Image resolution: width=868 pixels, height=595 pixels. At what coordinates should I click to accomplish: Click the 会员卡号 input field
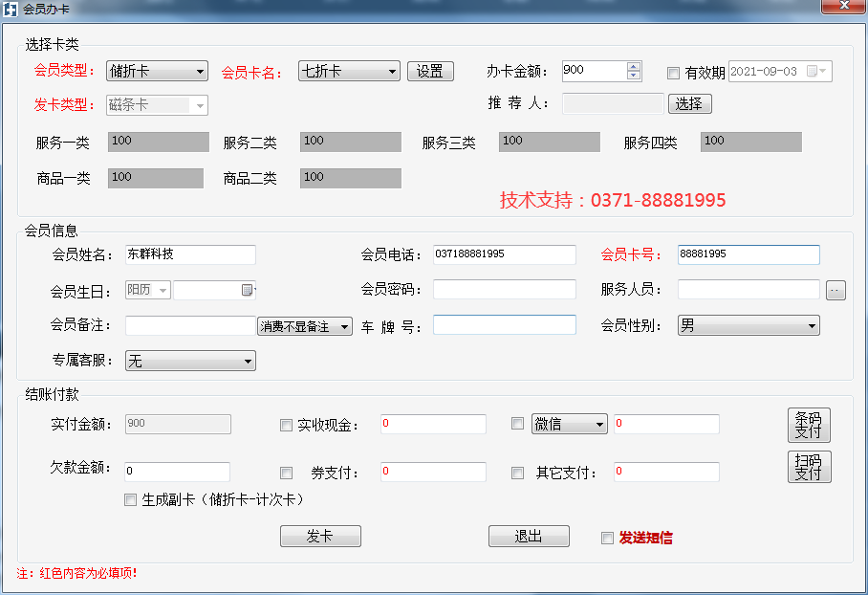pyautogui.click(x=749, y=254)
